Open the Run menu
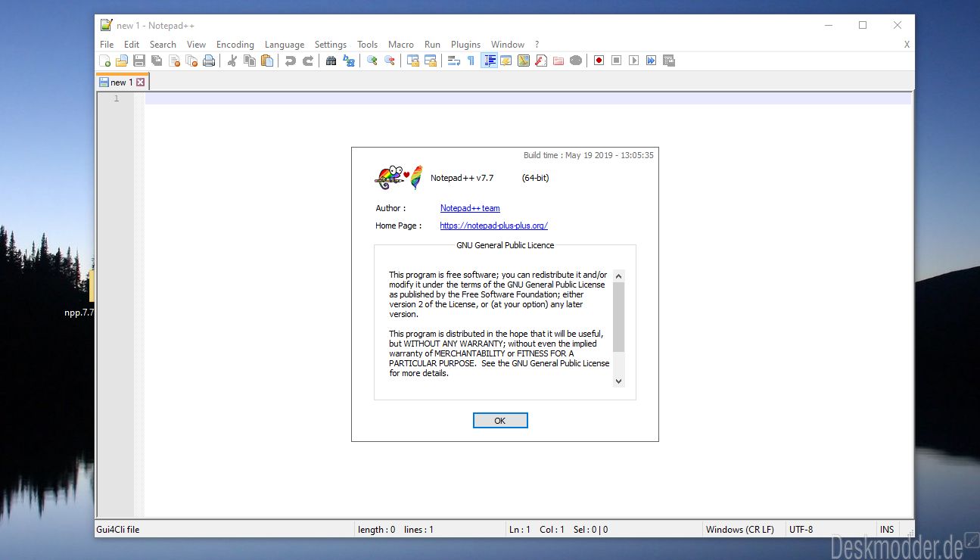The height and width of the screenshot is (560, 980). pyautogui.click(x=432, y=45)
